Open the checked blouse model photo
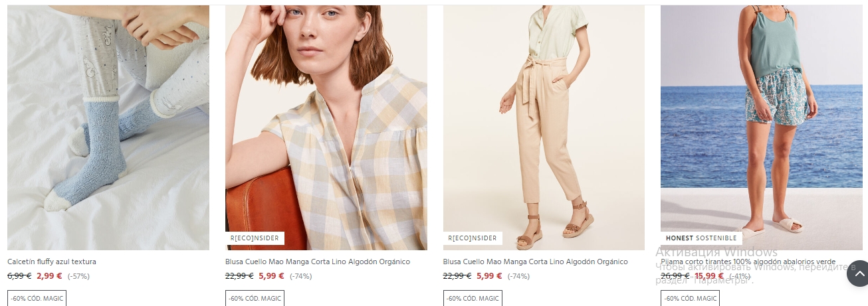The image size is (868, 306). tap(326, 127)
